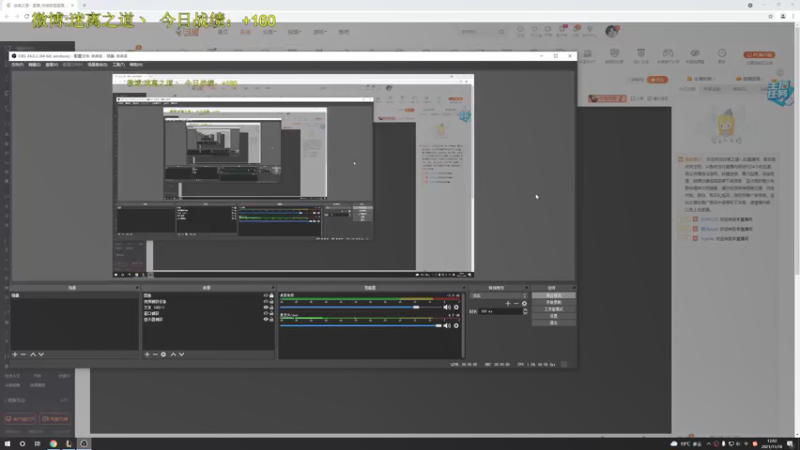Image resolution: width=800 pixels, height=450 pixels.
Task: Select the 场景 entry in Scenes list
Action: [74, 295]
